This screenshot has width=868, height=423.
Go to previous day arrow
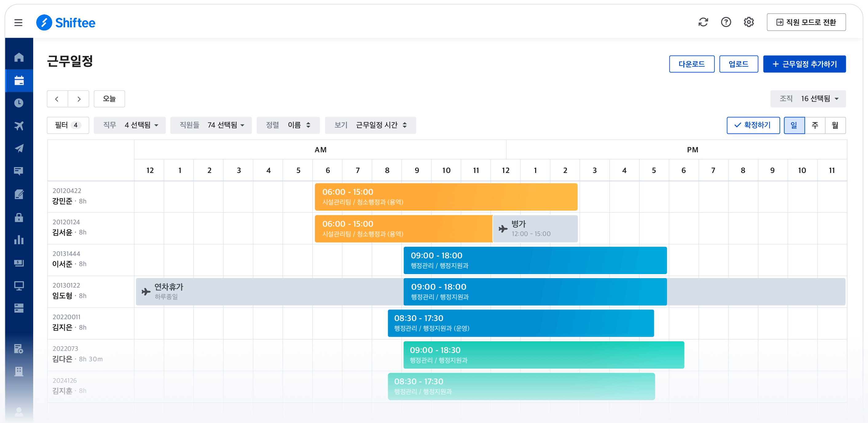coord(57,99)
